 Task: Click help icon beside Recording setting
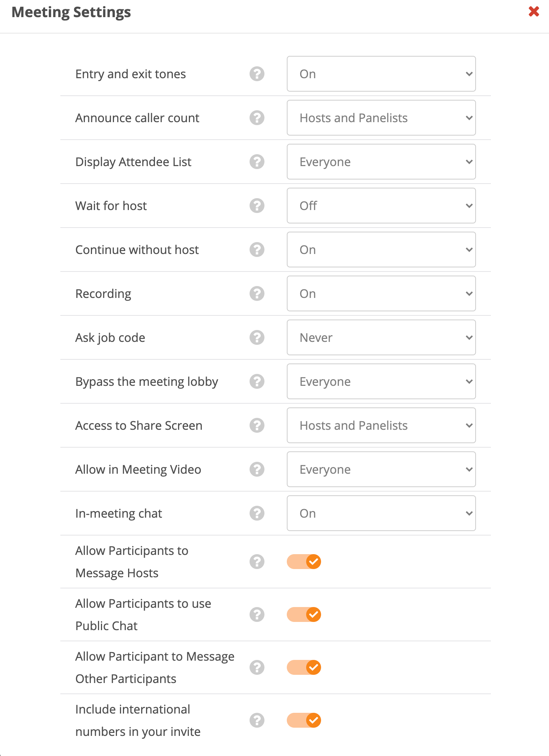[257, 293]
